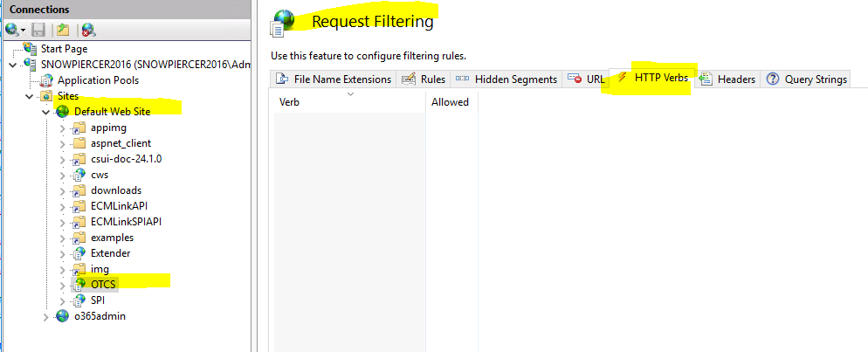868x352 pixels.
Task: Select the o365admin site globe icon
Action: click(63, 316)
